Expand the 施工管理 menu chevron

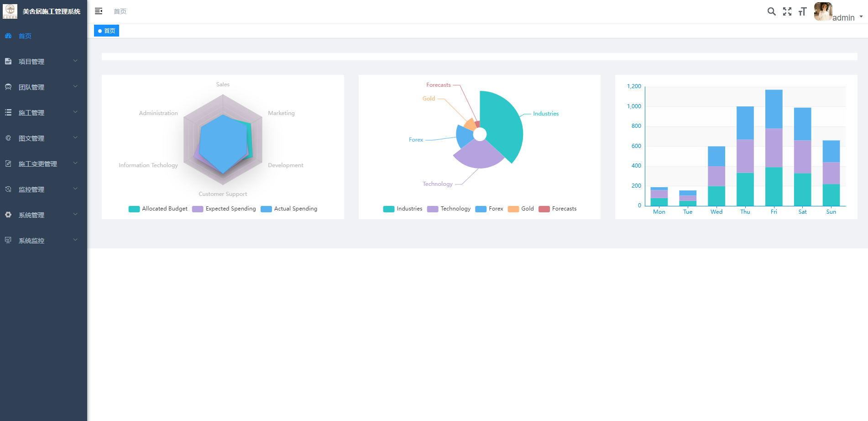click(x=75, y=112)
